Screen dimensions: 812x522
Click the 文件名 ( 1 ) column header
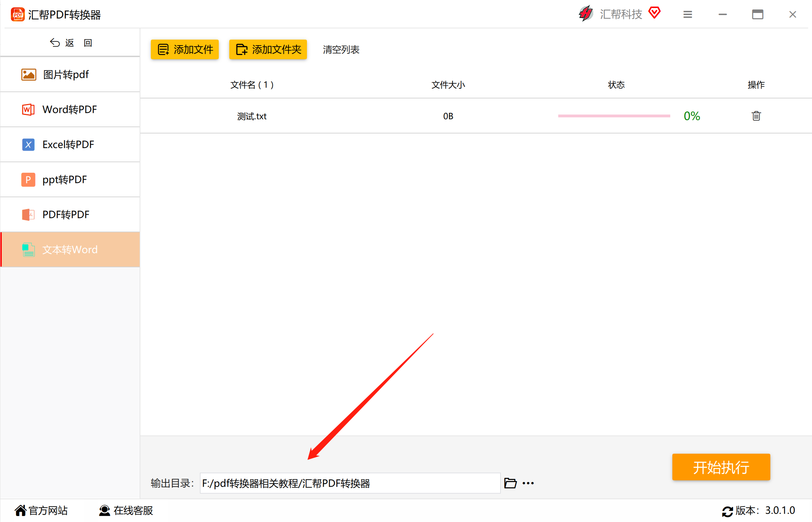tap(252, 85)
